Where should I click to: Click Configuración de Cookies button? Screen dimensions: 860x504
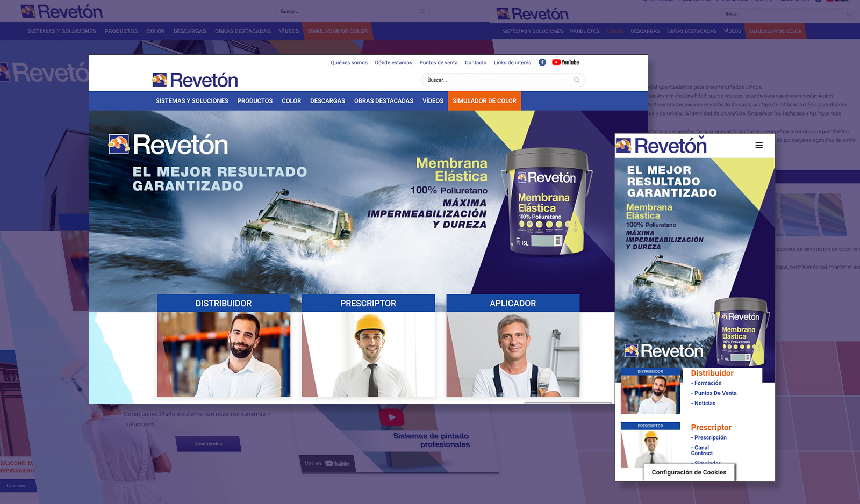689,472
